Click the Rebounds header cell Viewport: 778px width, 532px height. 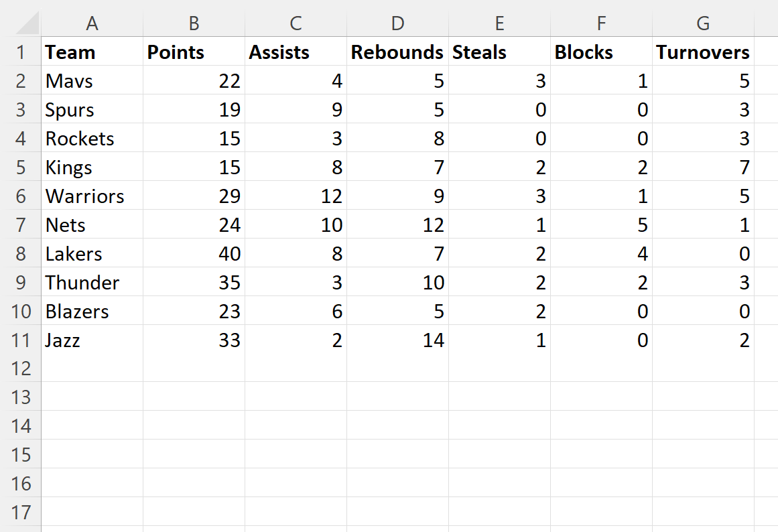397,52
